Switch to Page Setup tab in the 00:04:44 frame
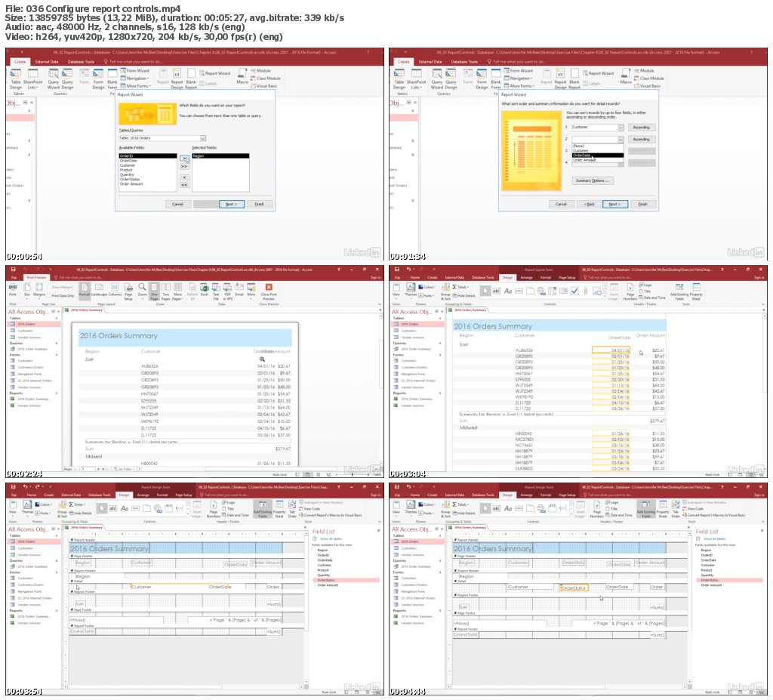 (568, 495)
